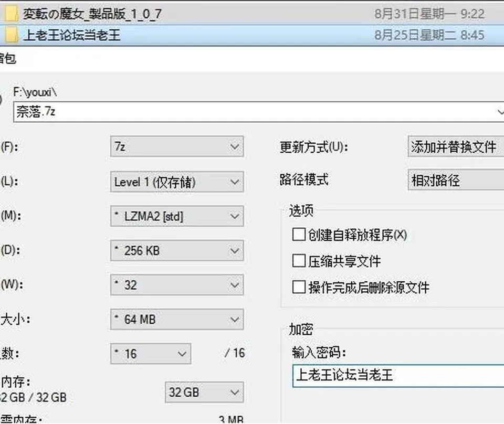Select the 上老王论坛当老王 folder row name
This screenshot has width=504, height=424.
point(72,35)
